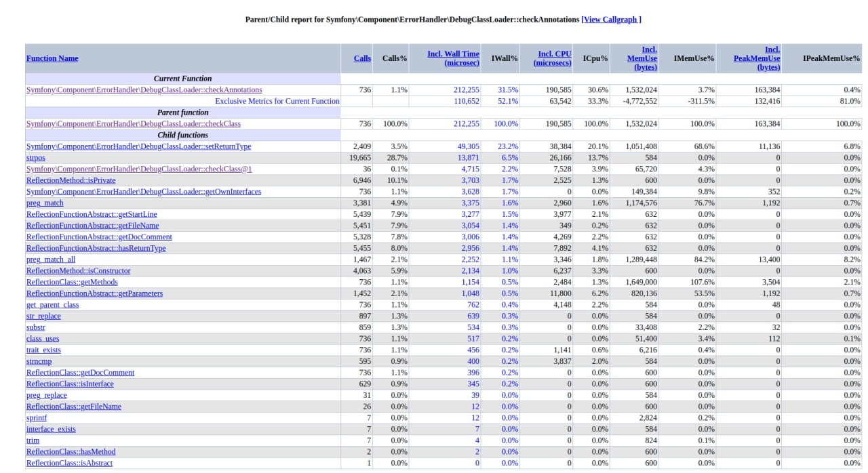Open the substr function report
868x473 pixels.
point(36,327)
